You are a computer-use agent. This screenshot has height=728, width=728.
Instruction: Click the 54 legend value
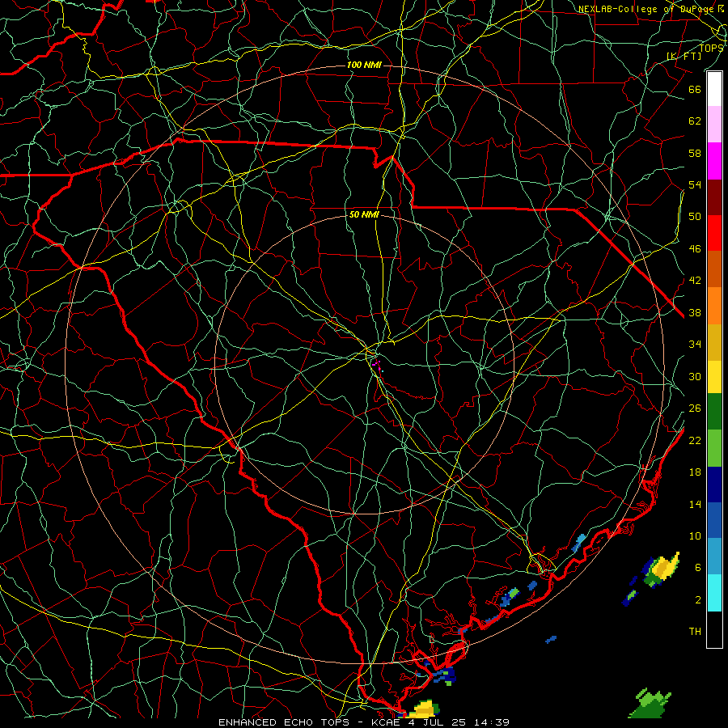pyautogui.click(x=695, y=184)
